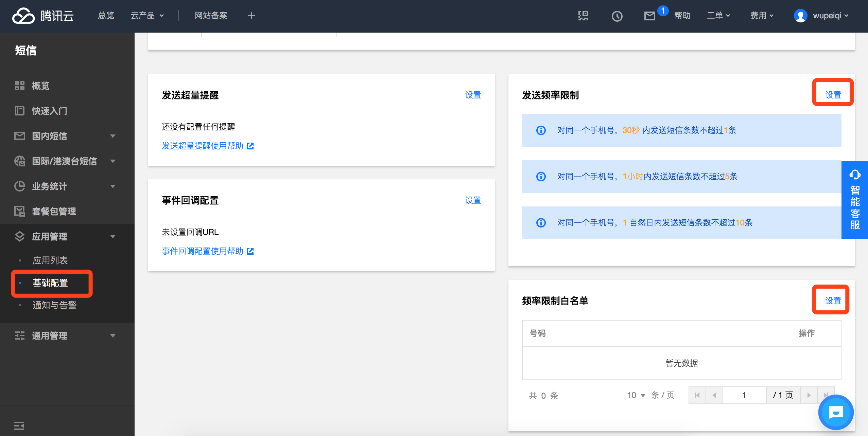Go to first page of whitelist table

coord(697,395)
